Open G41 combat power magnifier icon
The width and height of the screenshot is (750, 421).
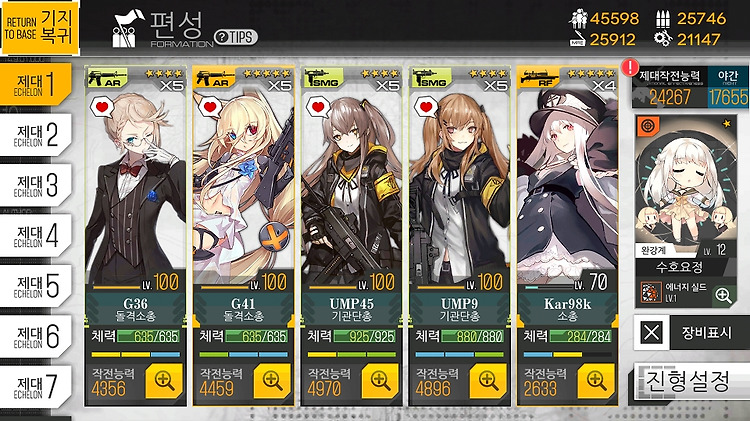click(x=272, y=381)
